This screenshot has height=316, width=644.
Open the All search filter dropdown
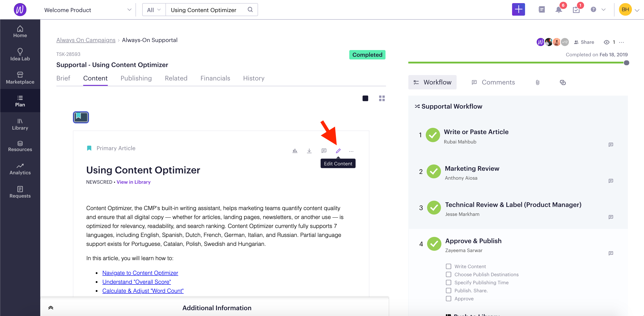[154, 10]
